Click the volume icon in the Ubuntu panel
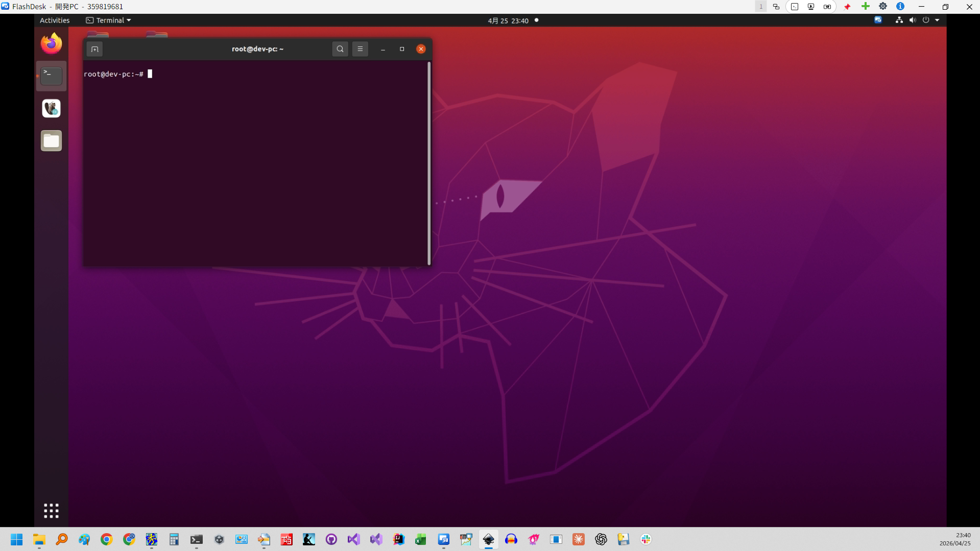The image size is (980, 551). (x=913, y=20)
